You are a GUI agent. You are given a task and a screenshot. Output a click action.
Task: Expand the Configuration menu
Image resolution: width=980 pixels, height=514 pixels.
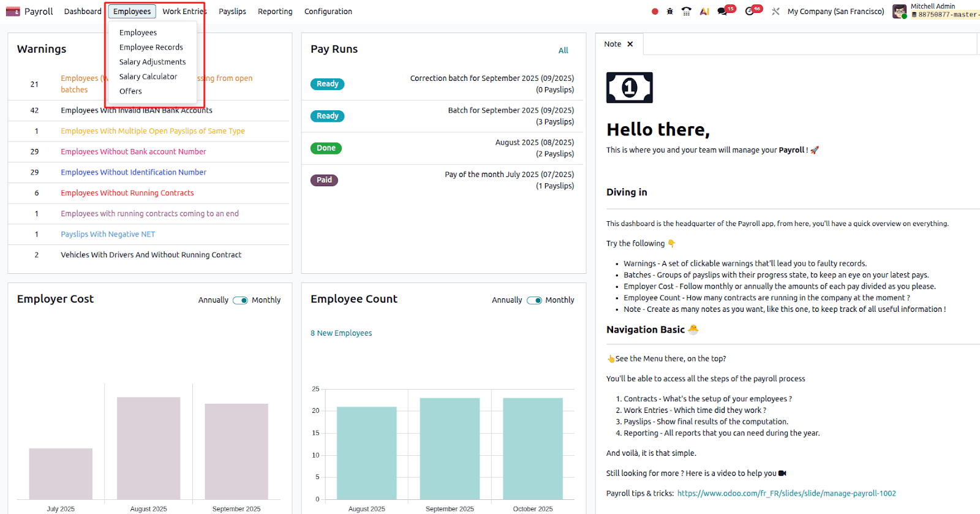click(x=328, y=12)
